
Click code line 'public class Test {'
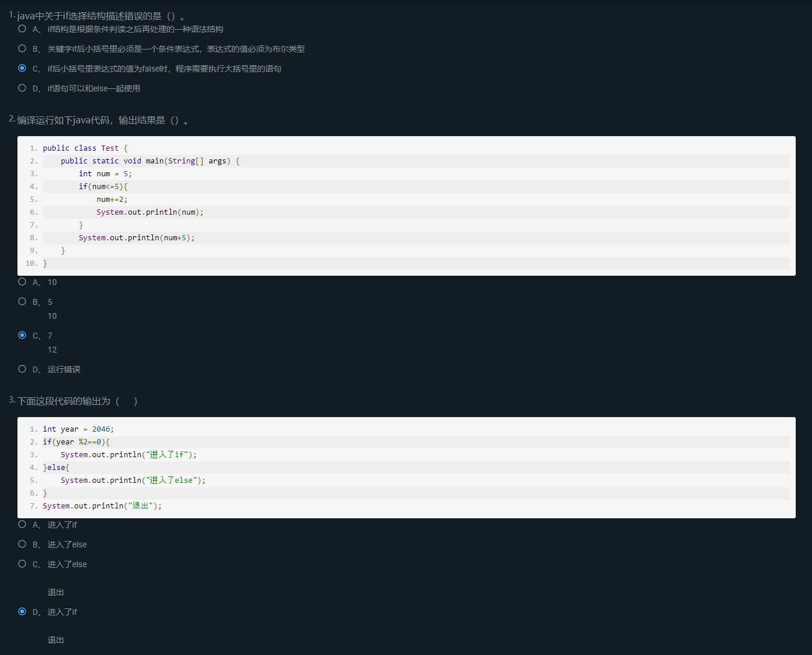[x=85, y=148]
